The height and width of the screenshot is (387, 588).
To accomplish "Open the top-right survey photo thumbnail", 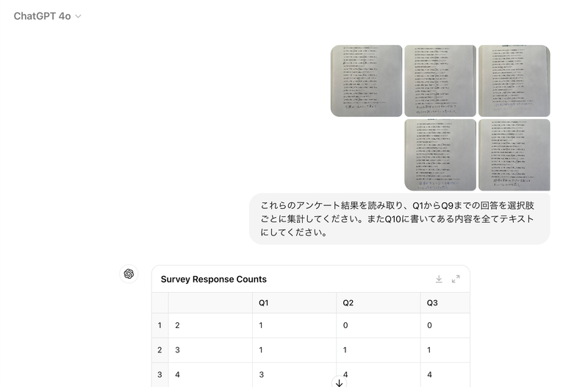I will pyautogui.click(x=514, y=81).
